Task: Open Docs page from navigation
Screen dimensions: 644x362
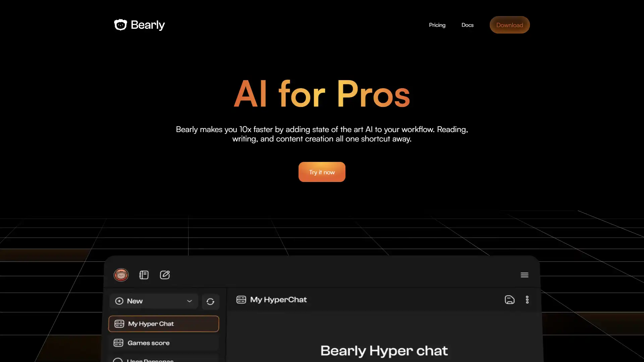Action: click(x=468, y=25)
